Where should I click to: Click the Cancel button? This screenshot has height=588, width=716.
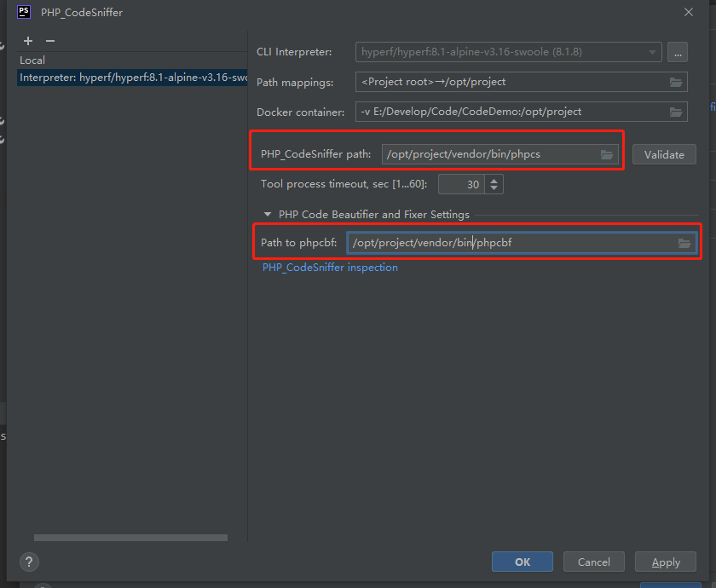point(593,562)
